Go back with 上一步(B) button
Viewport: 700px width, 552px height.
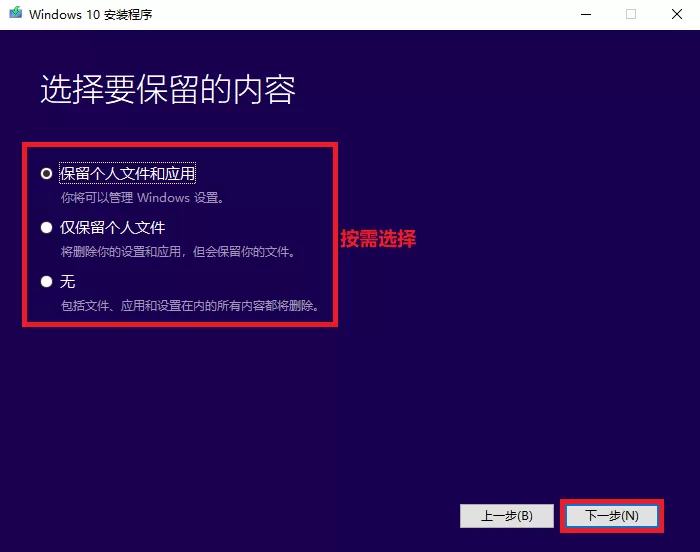(507, 516)
